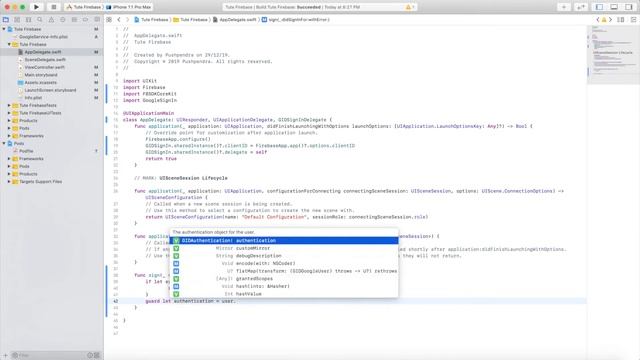
Task: Open the Breakpoint navigator tab
Action: tap(85, 20)
